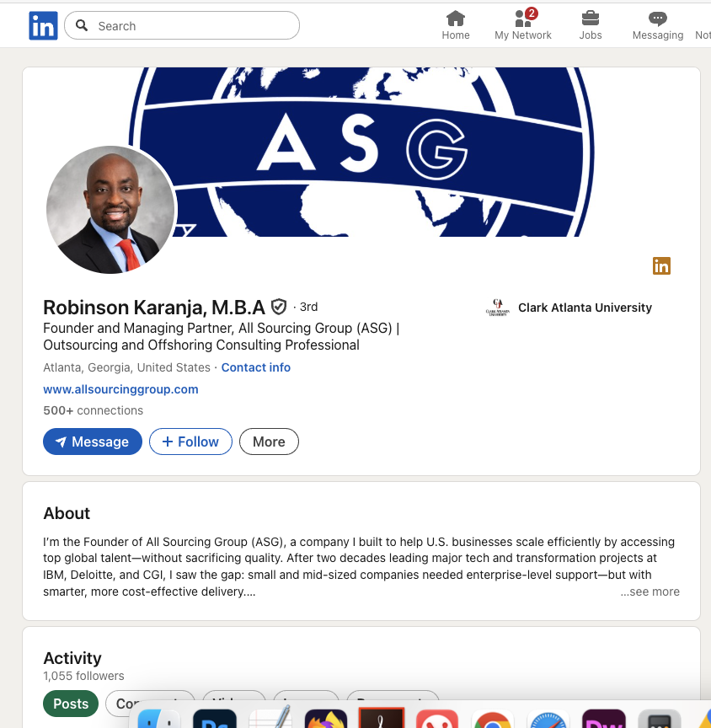Click the gold LinkedIn Premium badge
The height and width of the screenshot is (728, 711).
[x=661, y=266]
